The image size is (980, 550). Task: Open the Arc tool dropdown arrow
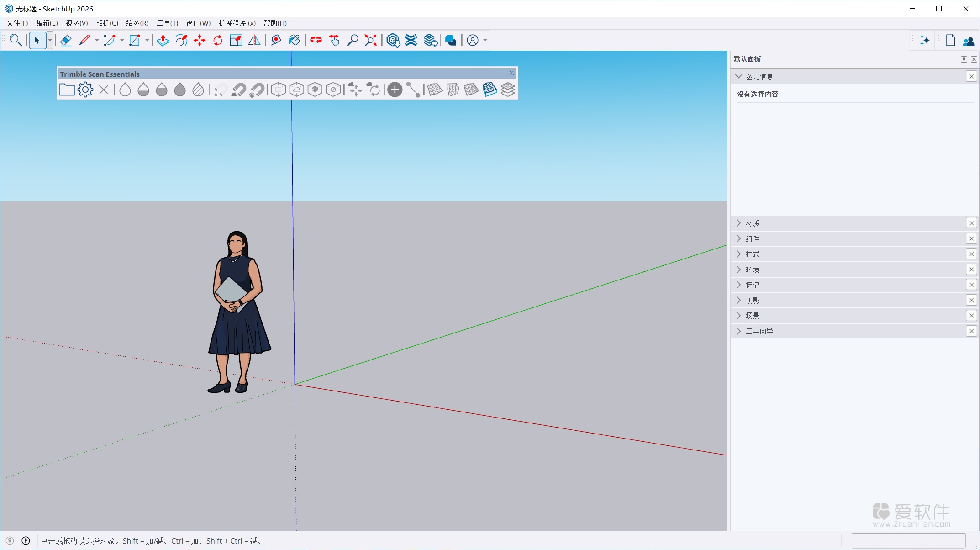(122, 40)
